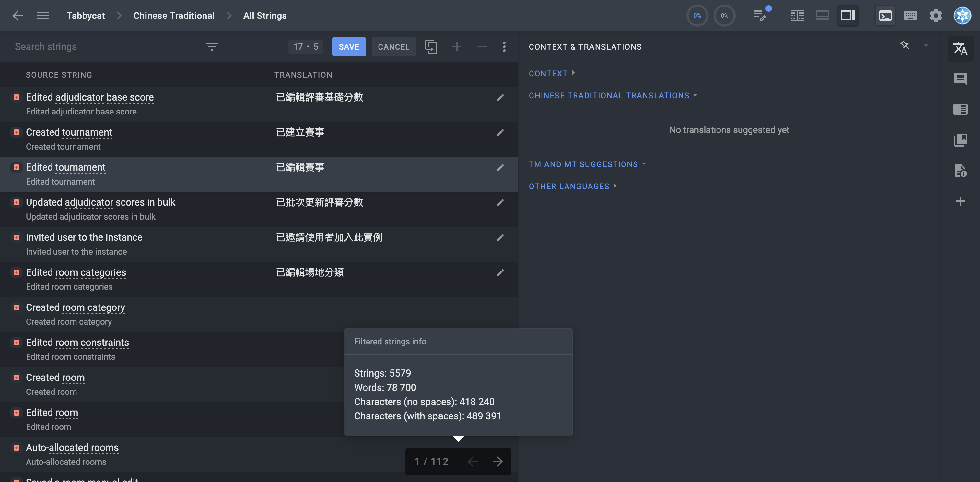980x482 pixels.
Task: Select the Auto-allocated rooms string
Action: (x=72, y=447)
